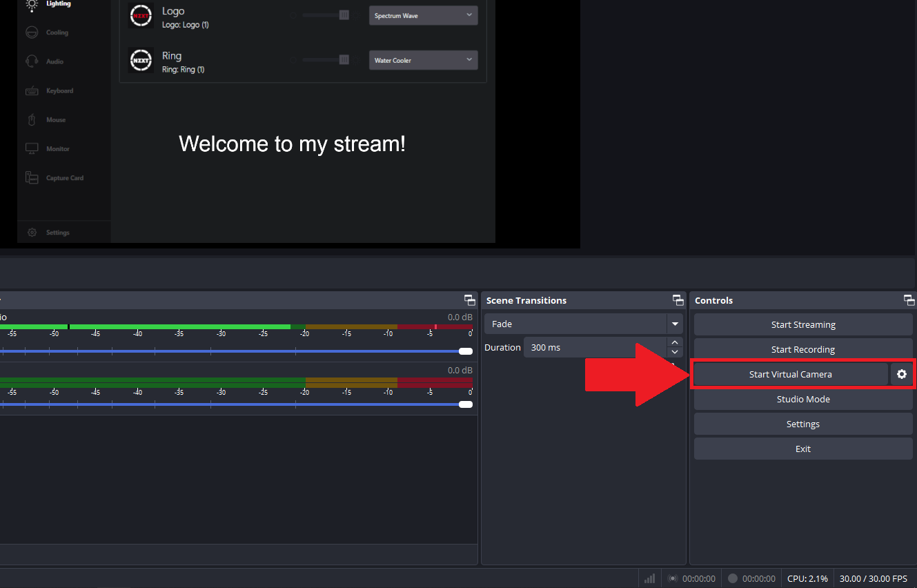Image resolution: width=917 pixels, height=588 pixels.
Task: Select the Cooling sidebar icon
Action: 32,32
